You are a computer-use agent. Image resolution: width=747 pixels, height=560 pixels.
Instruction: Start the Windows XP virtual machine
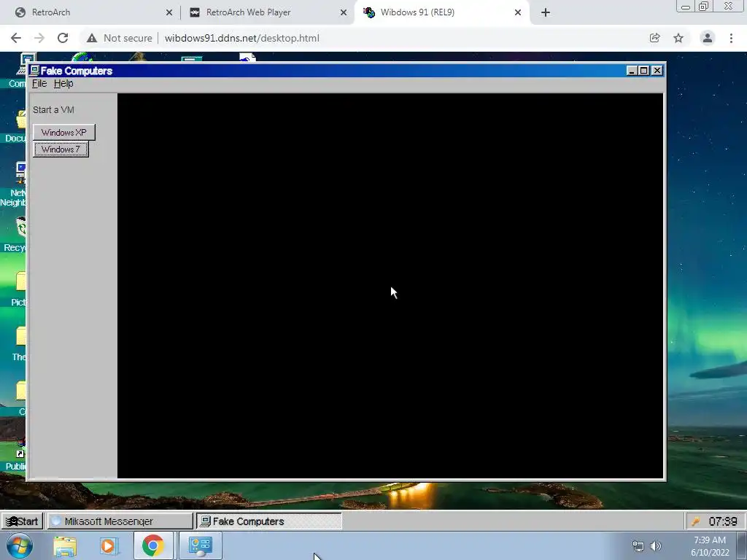64,133
